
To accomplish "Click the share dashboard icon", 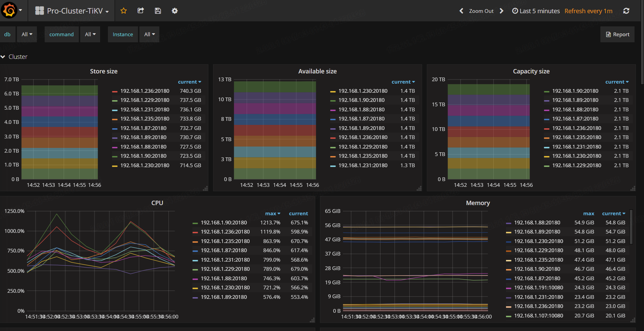I will tap(141, 11).
